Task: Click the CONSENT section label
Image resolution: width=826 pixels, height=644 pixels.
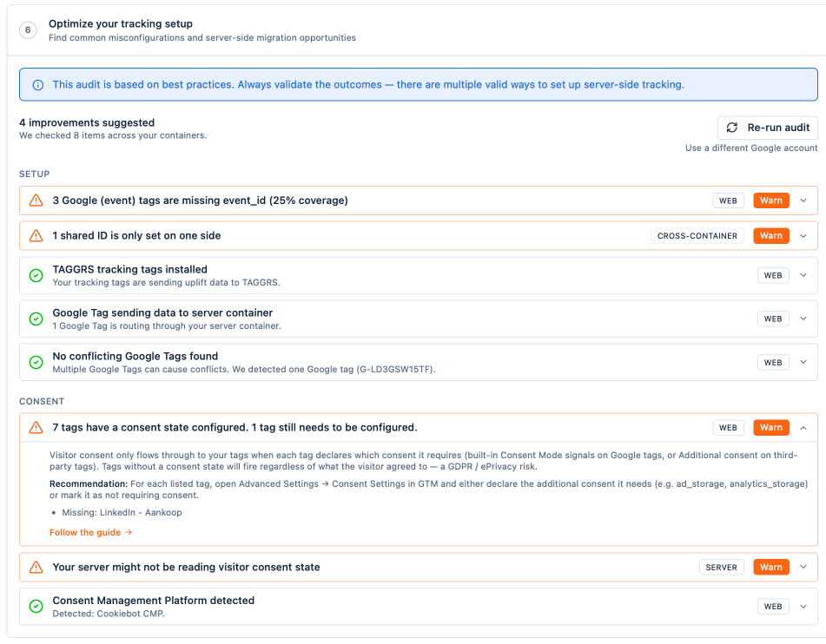Action: point(42,401)
